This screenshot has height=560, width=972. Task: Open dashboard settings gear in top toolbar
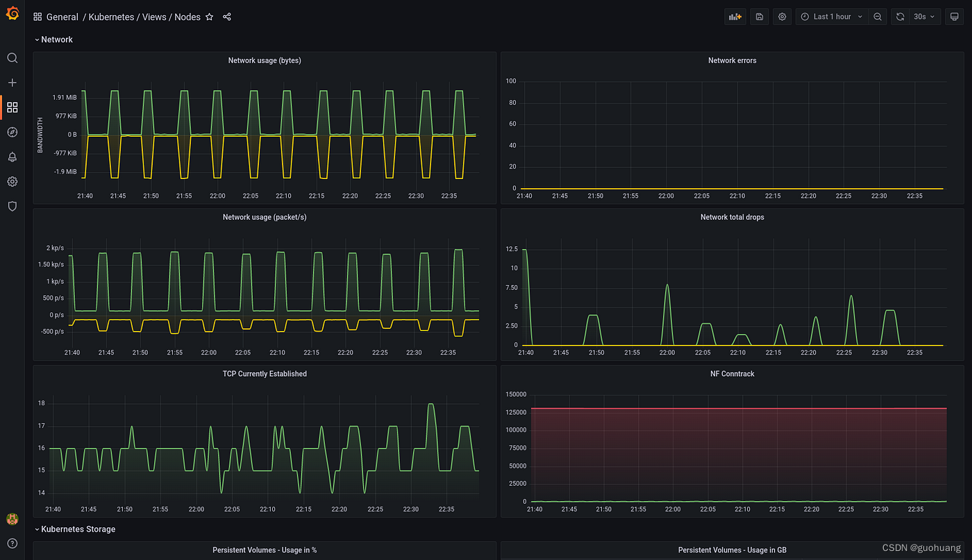point(782,17)
